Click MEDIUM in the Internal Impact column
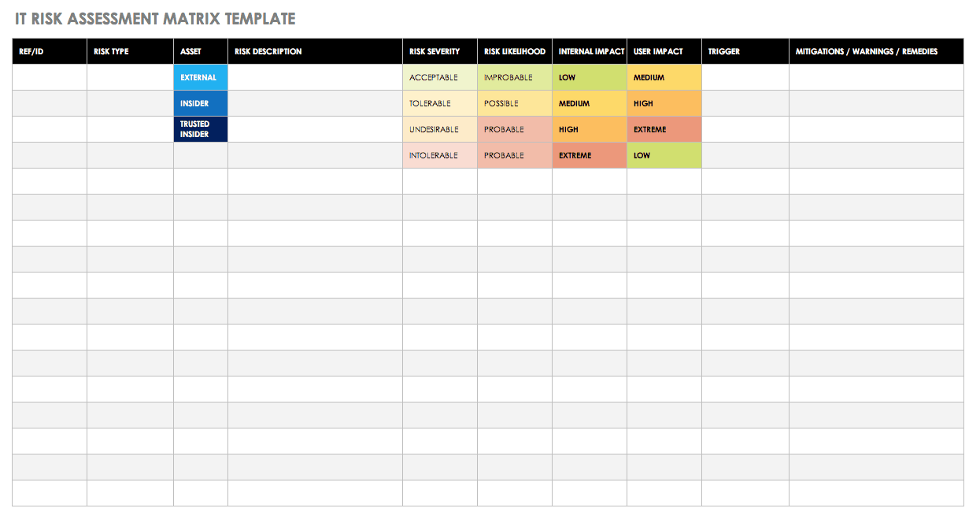 pyautogui.click(x=589, y=103)
